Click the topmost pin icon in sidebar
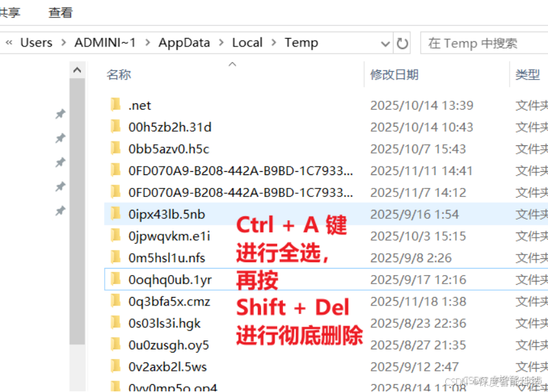Viewport: 548px width, 392px height. 61,114
